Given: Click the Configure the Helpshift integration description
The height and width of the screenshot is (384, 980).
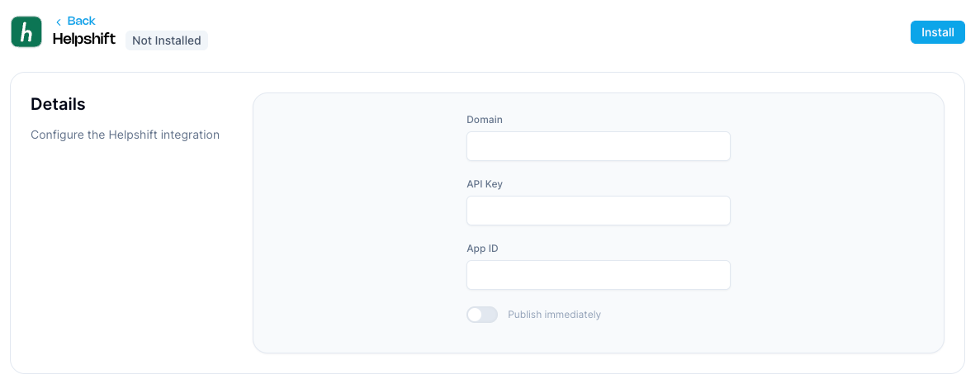Looking at the screenshot, I should [x=125, y=135].
